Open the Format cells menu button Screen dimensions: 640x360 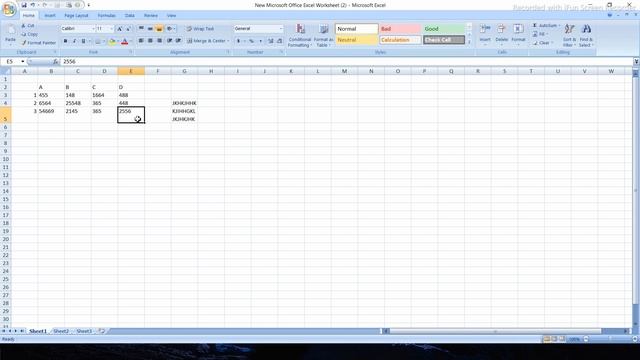click(x=518, y=34)
